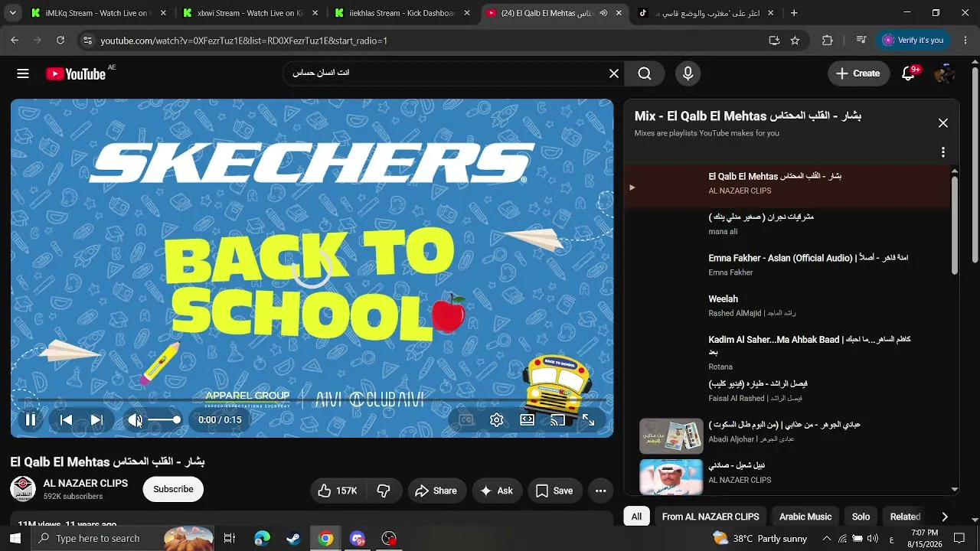Viewport: 980px width, 551px height.
Task: Play Emna Fakher - Aslan from the mix
Action: click(x=787, y=267)
